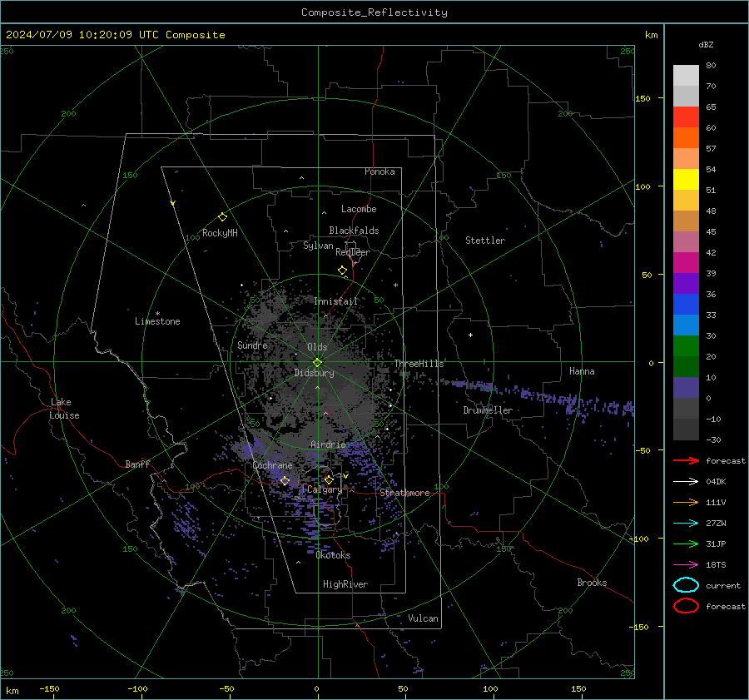Click the Brooks label
Image resolution: width=749 pixels, height=700 pixels.
pyautogui.click(x=592, y=583)
